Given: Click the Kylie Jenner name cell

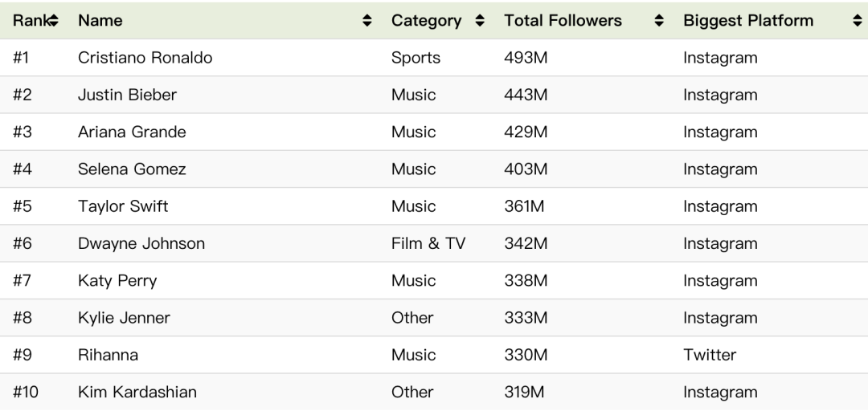Looking at the screenshot, I should click(124, 318).
